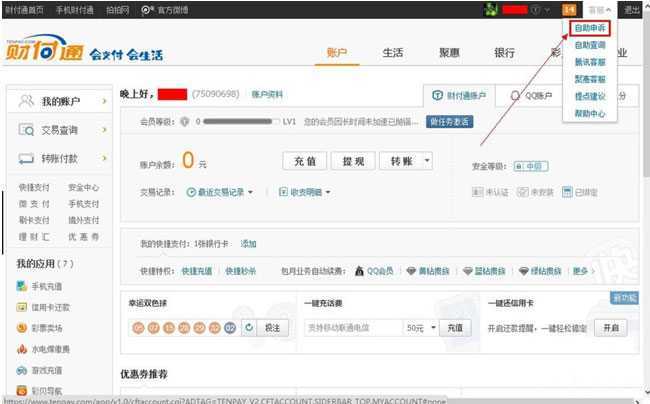
Task: Click the refresh lottery numbers icon
Action: [249, 327]
